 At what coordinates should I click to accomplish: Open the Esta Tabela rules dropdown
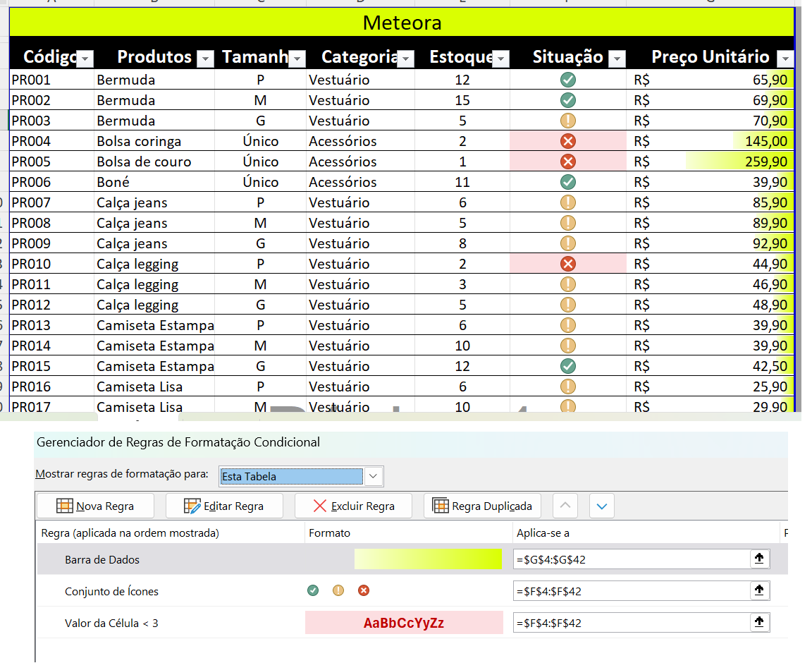(x=374, y=477)
